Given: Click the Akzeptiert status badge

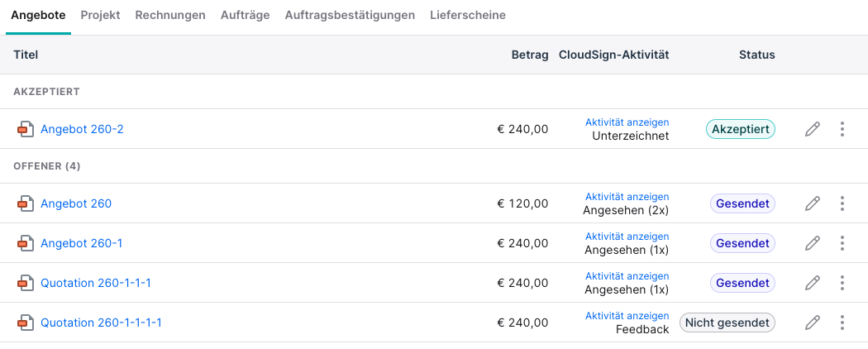Looking at the screenshot, I should [741, 129].
